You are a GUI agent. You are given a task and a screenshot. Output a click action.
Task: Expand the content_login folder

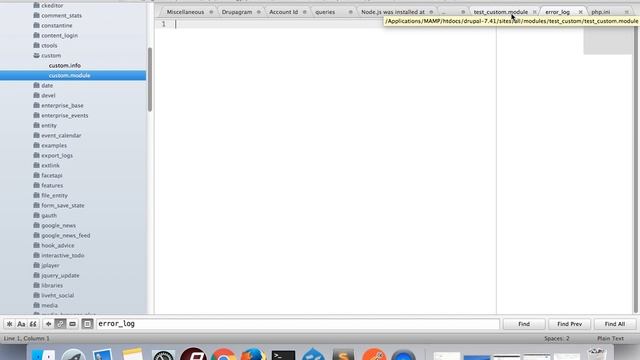[36, 35]
